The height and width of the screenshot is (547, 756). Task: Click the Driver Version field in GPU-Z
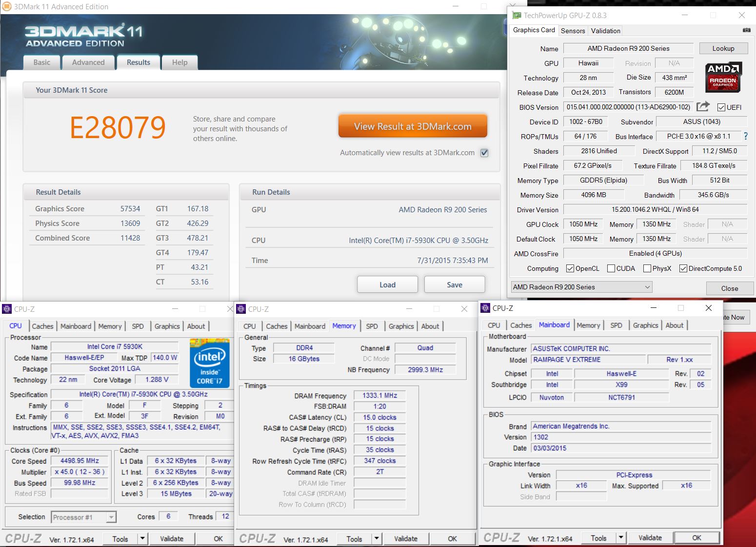tap(655, 209)
